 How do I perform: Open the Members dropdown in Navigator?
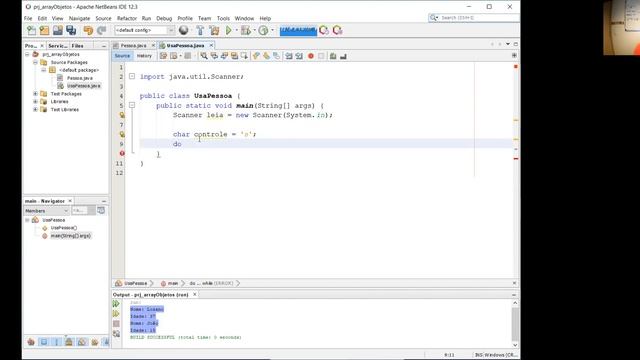(46, 211)
